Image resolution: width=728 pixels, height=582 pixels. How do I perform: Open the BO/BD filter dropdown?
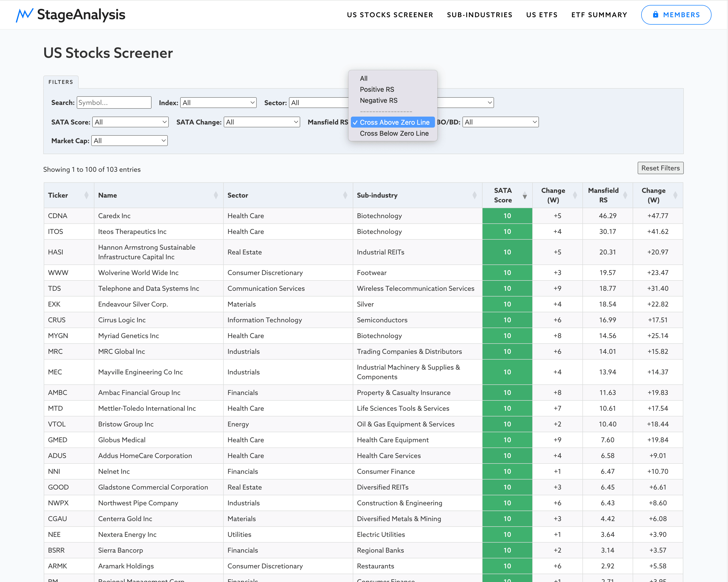pyautogui.click(x=500, y=122)
